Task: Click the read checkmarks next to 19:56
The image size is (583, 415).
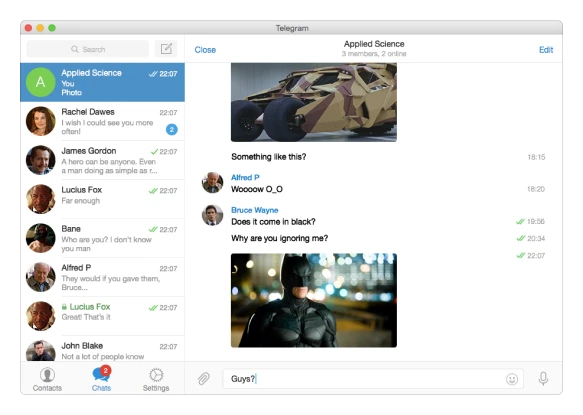Action: coord(520,222)
